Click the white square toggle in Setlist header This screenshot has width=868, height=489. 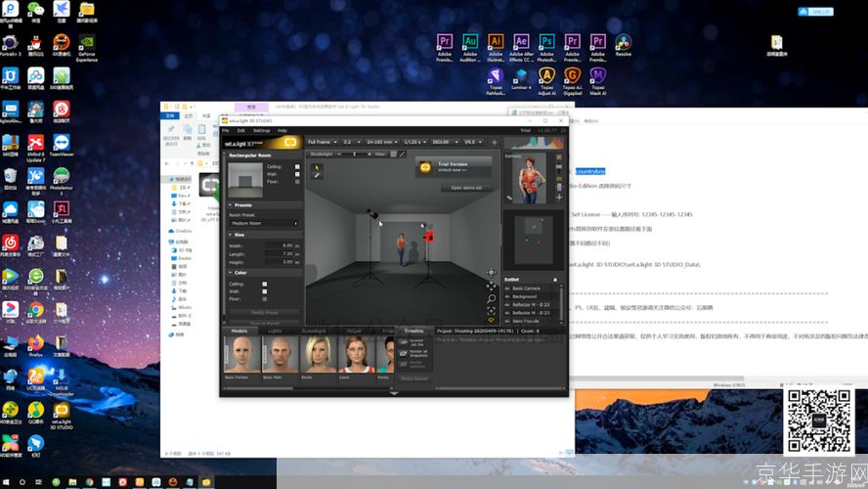click(555, 280)
